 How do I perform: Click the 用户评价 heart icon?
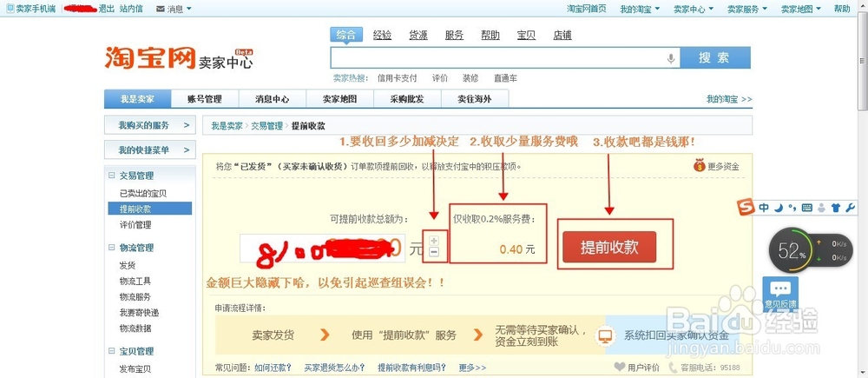(620, 367)
